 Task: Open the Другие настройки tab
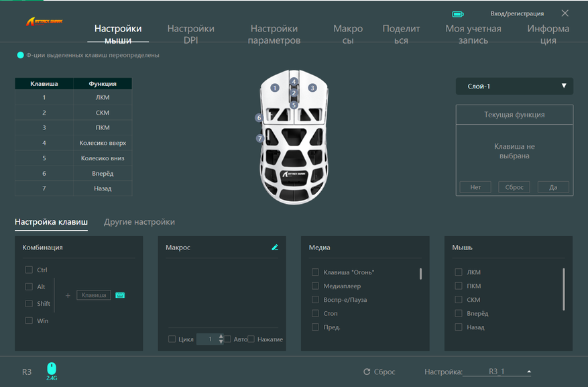(x=139, y=222)
